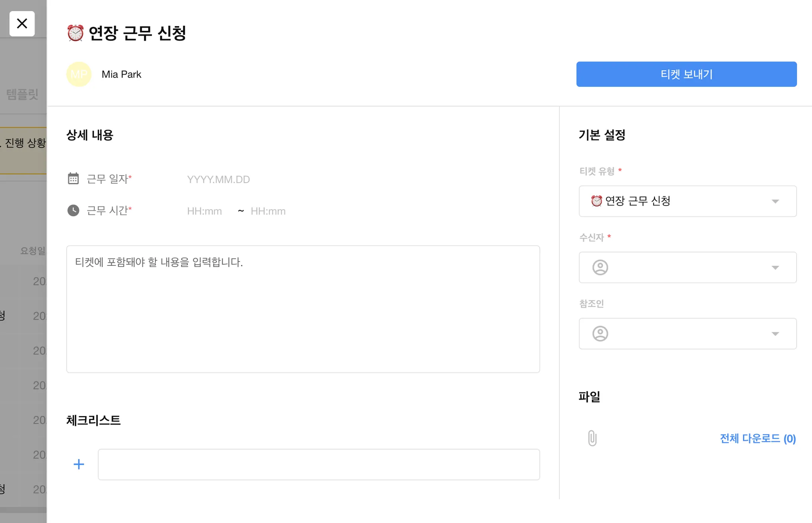
Task: Click the person icon in 참조인 field
Action: (600, 334)
